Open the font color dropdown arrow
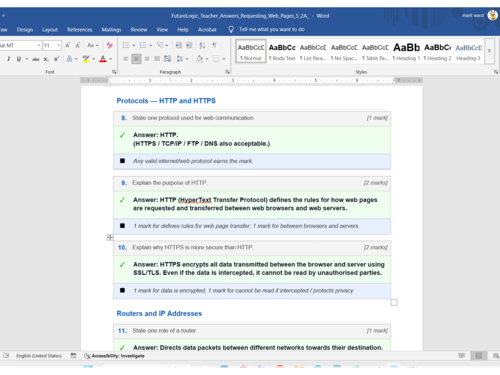 click(x=111, y=59)
